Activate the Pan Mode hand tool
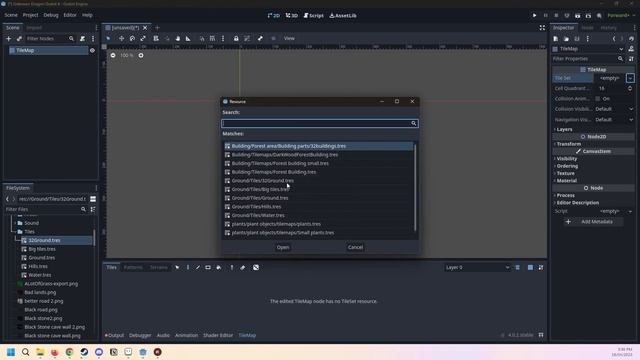 tap(178, 38)
